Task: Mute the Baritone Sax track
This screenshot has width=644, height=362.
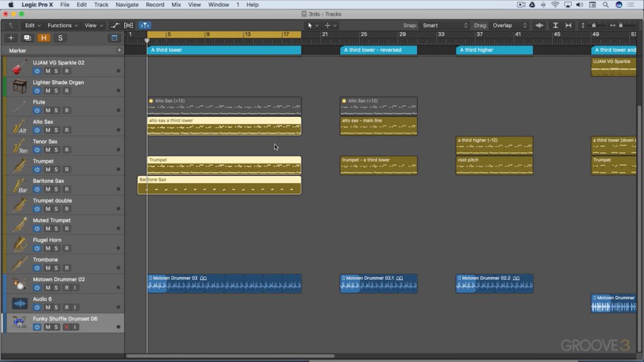Action: [x=48, y=189]
